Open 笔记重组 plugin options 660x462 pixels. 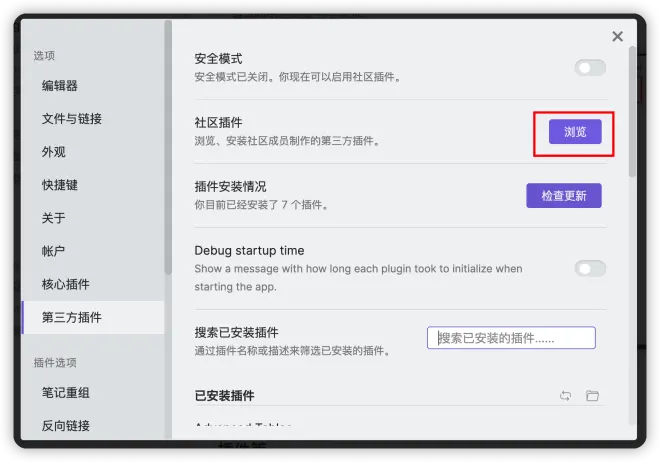pos(93,393)
